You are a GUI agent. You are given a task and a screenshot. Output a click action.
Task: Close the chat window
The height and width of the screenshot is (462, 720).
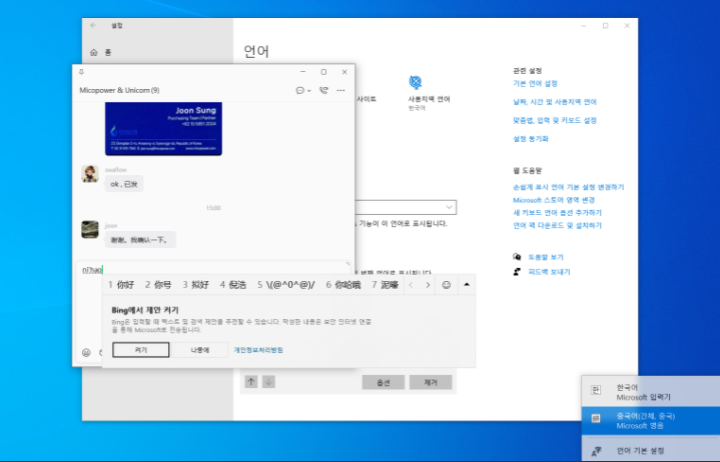(344, 72)
